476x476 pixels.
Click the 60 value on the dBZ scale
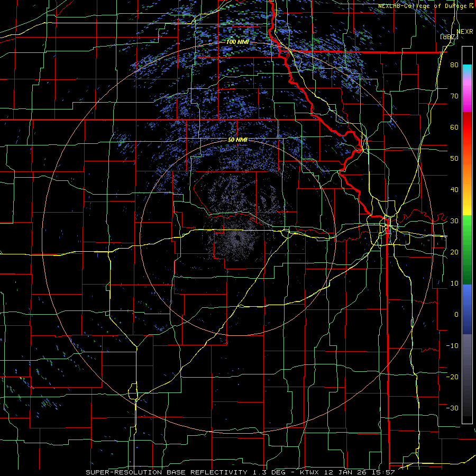(454, 127)
